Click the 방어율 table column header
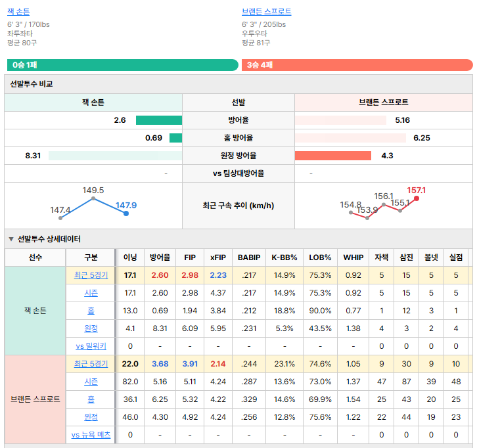The height and width of the screenshot is (448, 477). 160,258
